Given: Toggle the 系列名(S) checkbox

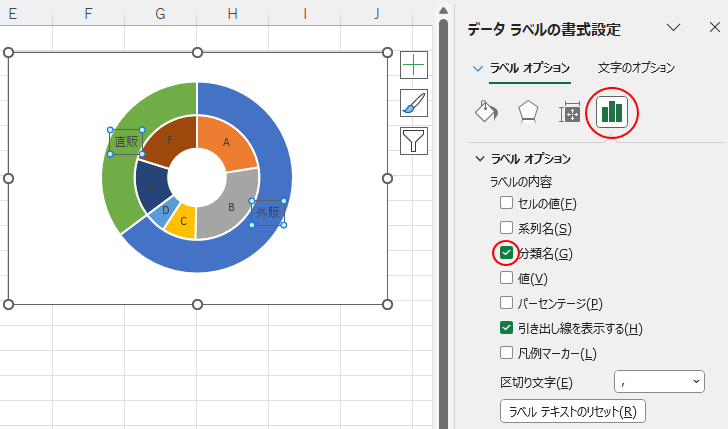Looking at the screenshot, I should coord(506,228).
